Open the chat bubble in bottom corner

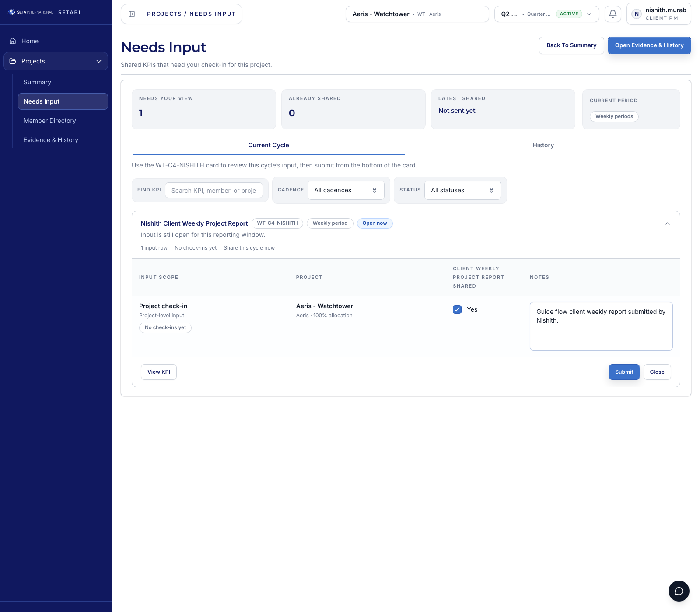coord(679,591)
